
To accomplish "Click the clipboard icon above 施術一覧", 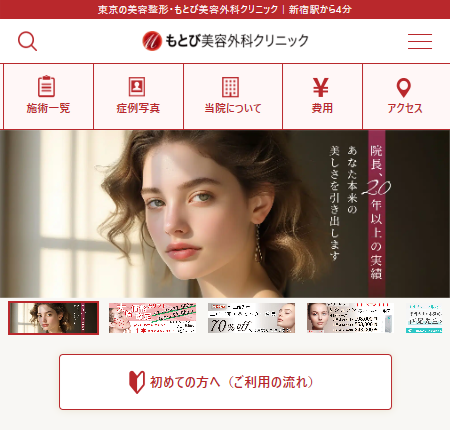I will pyautogui.click(x=46, y=86).
